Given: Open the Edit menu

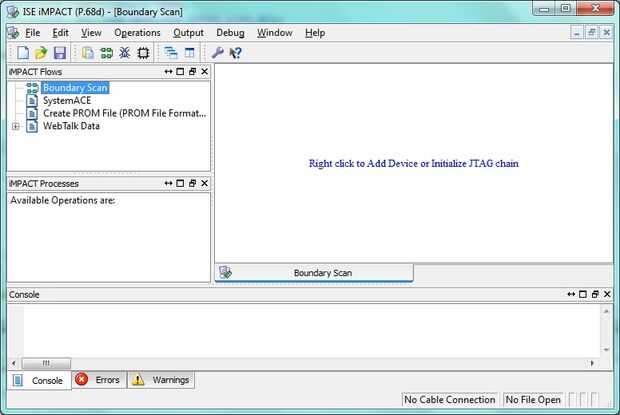Looking at the screenshot, I should 60,33.
